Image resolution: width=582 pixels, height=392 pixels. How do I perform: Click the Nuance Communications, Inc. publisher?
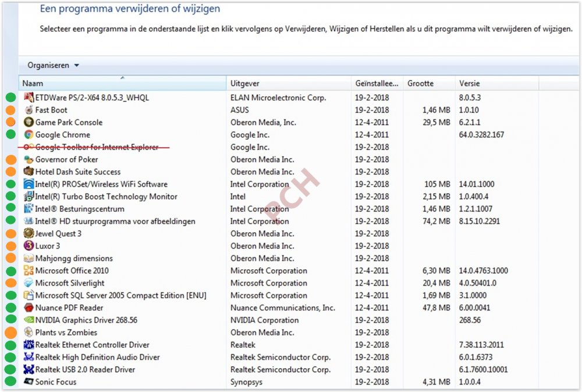pos(282,308)
